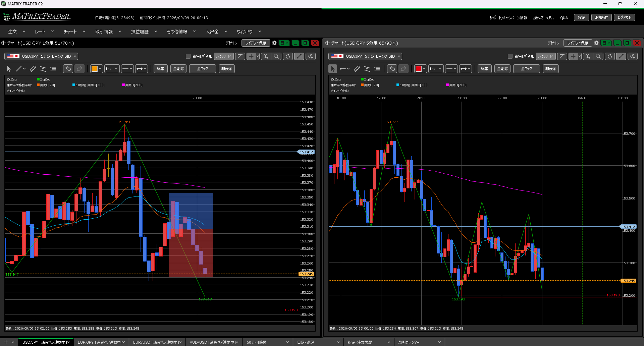Select the Fibonacci lines tool in the 5-minute chart
This screenshot has height=346, width=644.
(367, 69)
